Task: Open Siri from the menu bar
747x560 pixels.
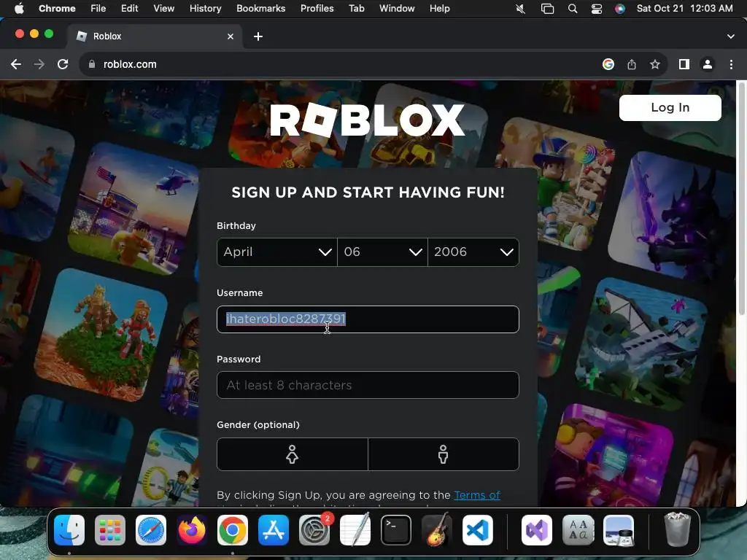Action: [x=620, y=9]
